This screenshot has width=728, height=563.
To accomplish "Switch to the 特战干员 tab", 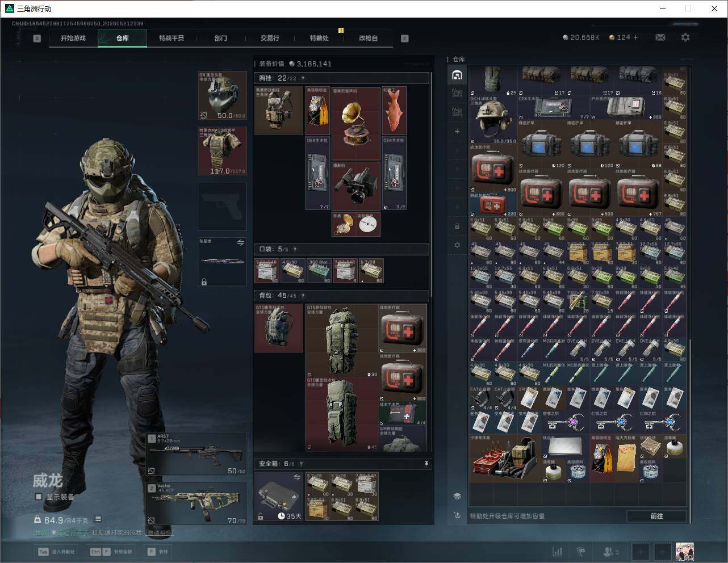I will [171, 38].
